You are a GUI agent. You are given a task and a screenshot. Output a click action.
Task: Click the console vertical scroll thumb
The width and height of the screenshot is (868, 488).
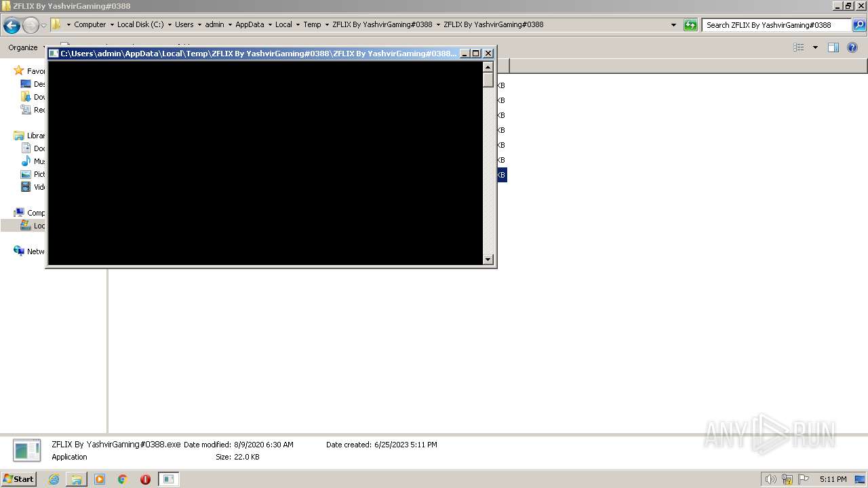[x=488, y=79]
